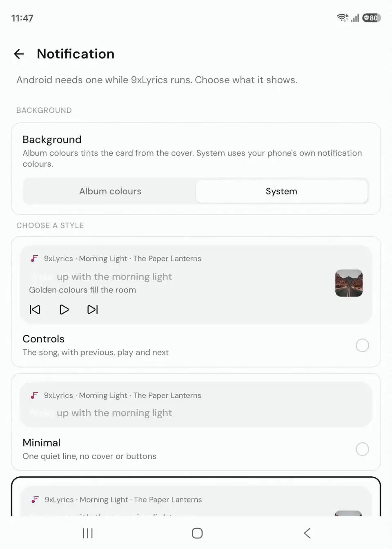
Task: Tap next track icon in Controls preview
Action: [x=93, y=310]
